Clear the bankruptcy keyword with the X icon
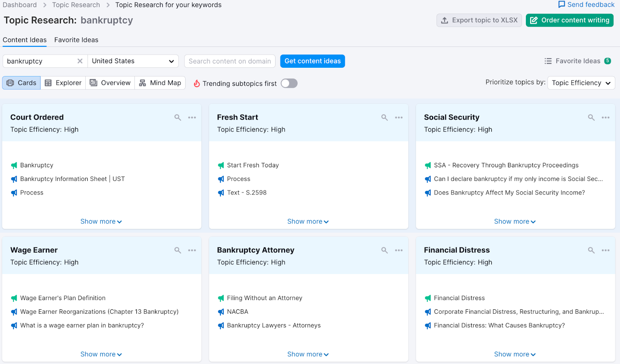The height and width of the screenshot is (364, 620). click(x=80, y=61)
